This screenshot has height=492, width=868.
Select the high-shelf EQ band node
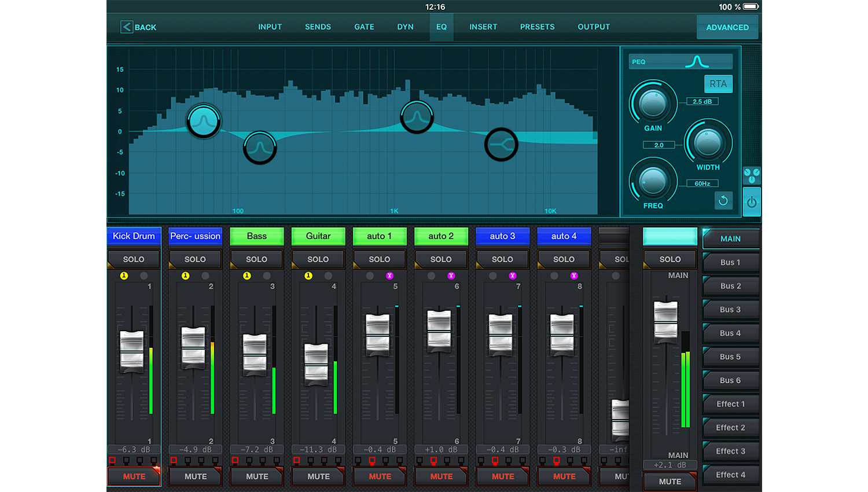tap(501, 145)
